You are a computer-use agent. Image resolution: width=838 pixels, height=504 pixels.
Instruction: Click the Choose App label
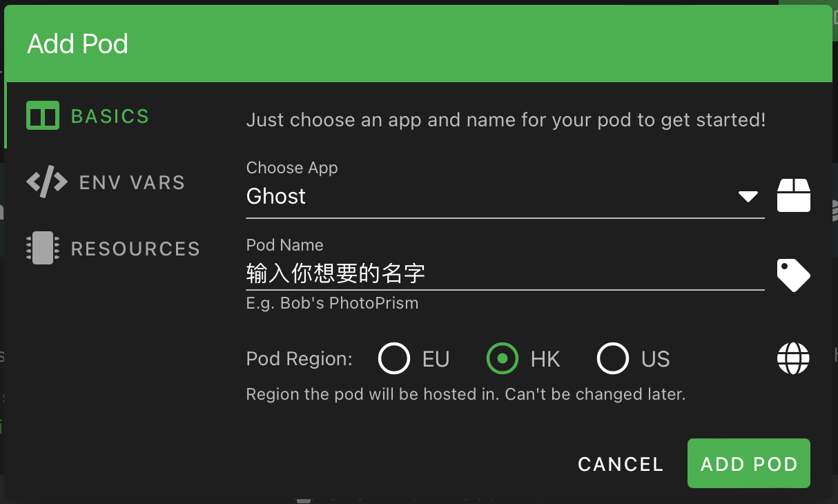pos(292,168)
